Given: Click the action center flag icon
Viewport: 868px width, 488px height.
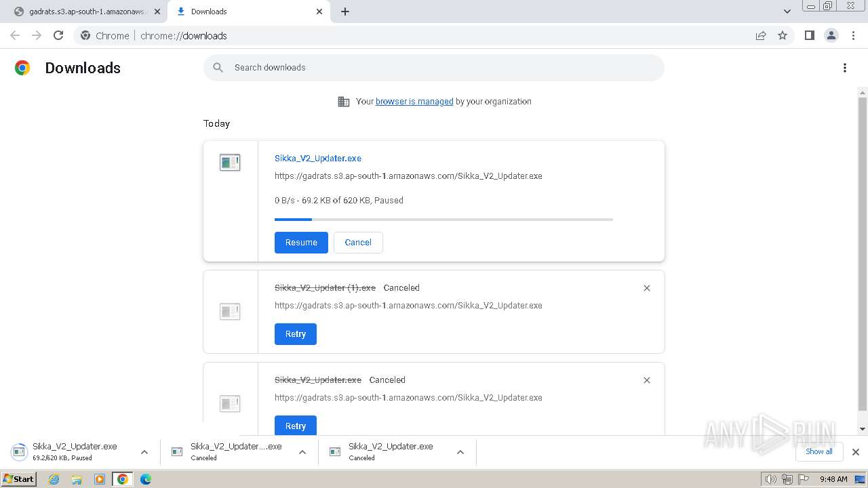Looking at the screenshot, I should (x=803, y=479).
